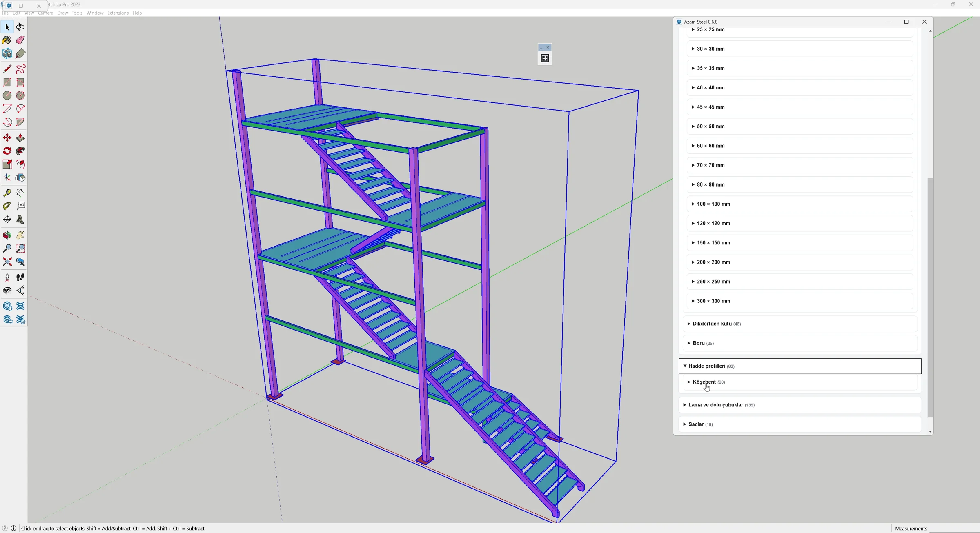The height and width of the screenshot is (533, 980).
Task: Open the Window menu
Action: click(x=95, y=13)
